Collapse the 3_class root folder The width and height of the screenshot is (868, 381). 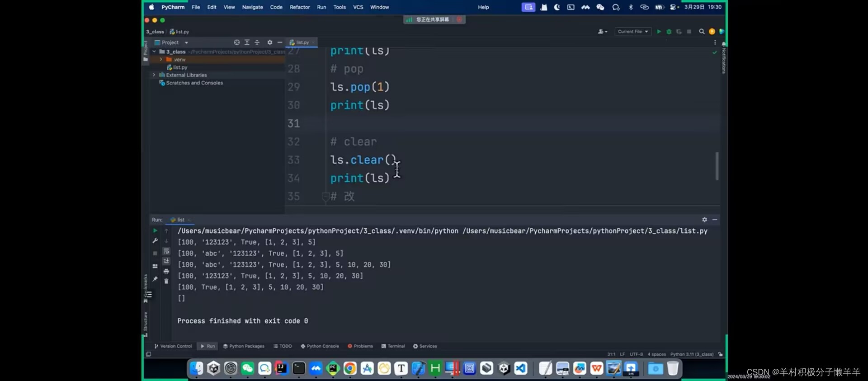click(154, 52)
